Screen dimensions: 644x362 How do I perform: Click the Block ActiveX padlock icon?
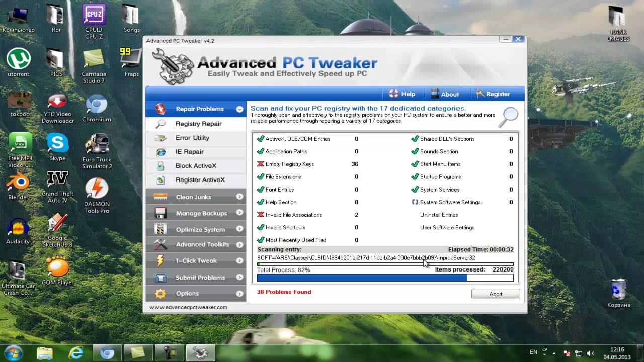(x=160, y=166)
